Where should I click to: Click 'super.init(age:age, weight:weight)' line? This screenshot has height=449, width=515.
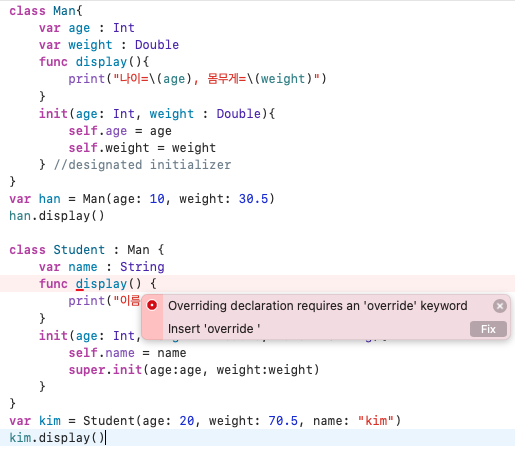194,370
